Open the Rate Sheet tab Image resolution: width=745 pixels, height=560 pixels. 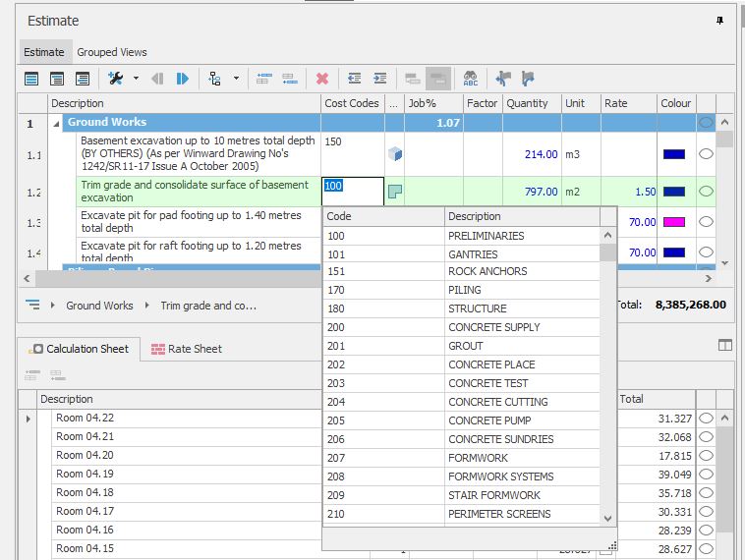click(x=187, y=349)
